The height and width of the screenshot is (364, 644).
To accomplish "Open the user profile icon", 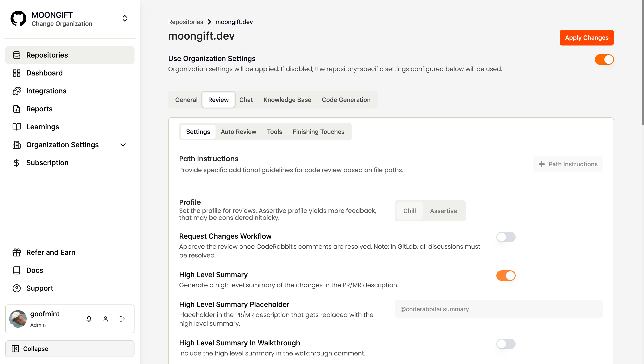I will pyautogui.click(x=105, y=319).
